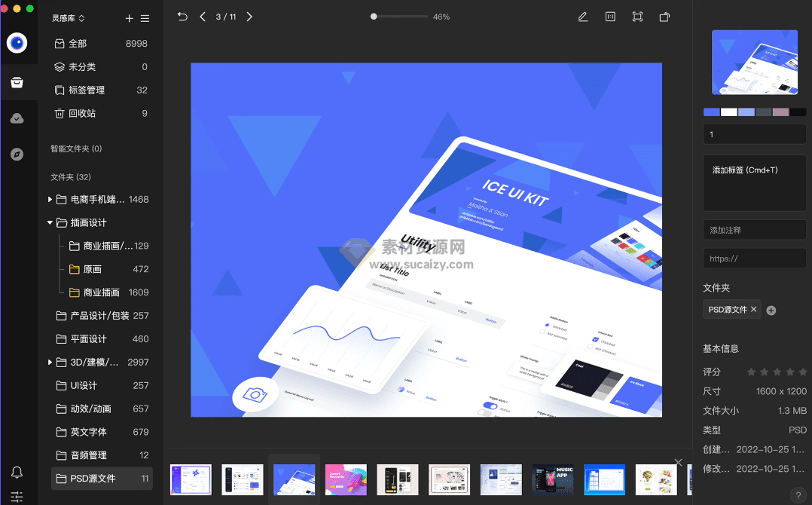The height and width of the screenshot is (505, 812).
Task: Click the 添加注释 note field
Action: [x=754, y=230]
